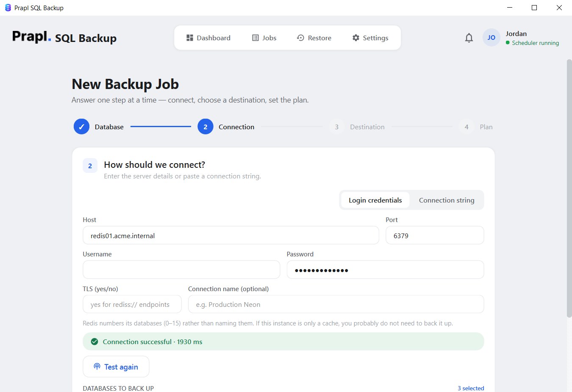Image resolution: width=572 pixels, height=392 pixels.
Task: Click the step 2 badge beside heading
Action: pos(90,166)
